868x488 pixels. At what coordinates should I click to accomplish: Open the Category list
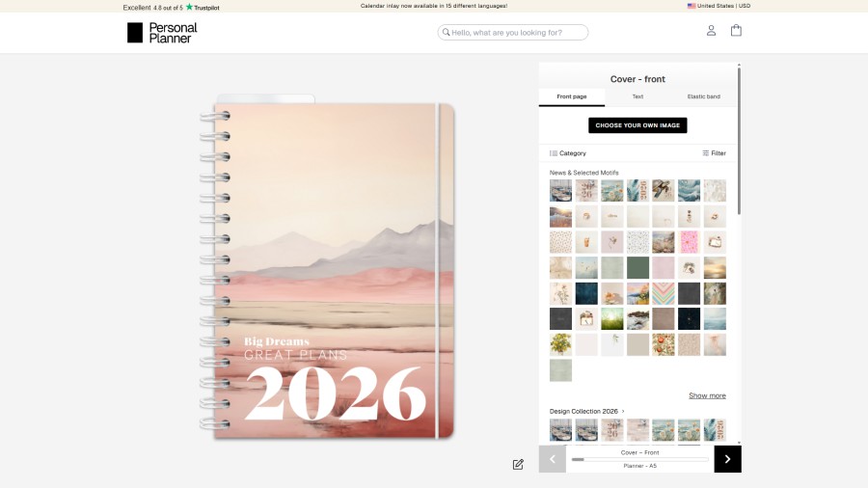tap(567, 153)
